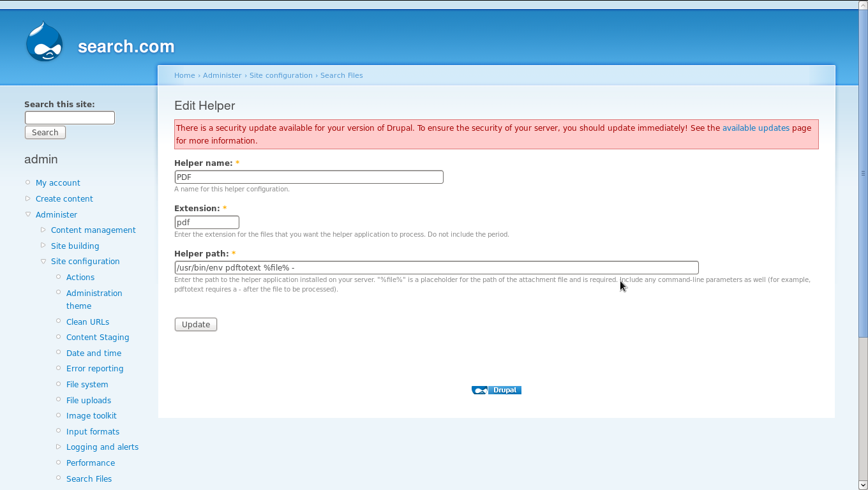The height and width of the screenshot is (490, 868).
Task: Select Performance in the admin menu
Action: (90, 463)
